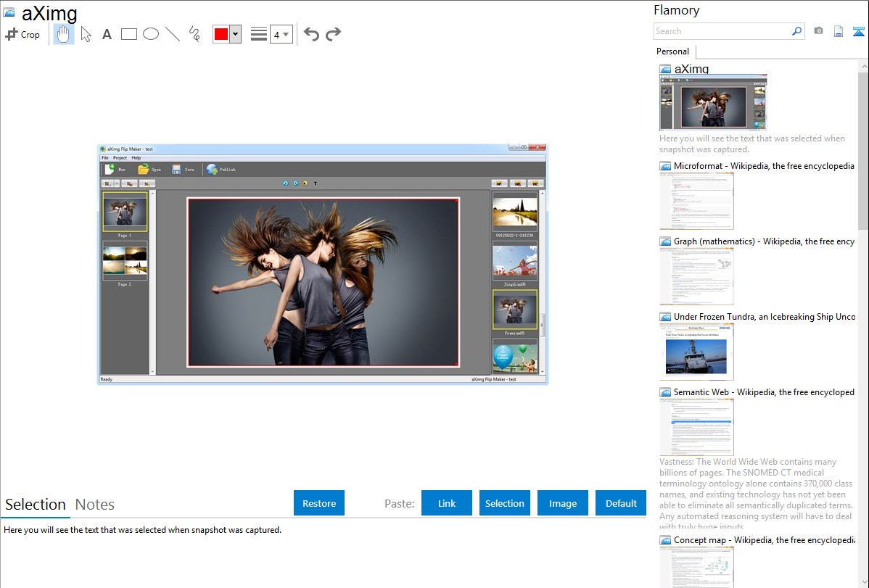Pick the ellipse shape tool
The height and width of the screenshot is (588, 869).
[151, 34]
